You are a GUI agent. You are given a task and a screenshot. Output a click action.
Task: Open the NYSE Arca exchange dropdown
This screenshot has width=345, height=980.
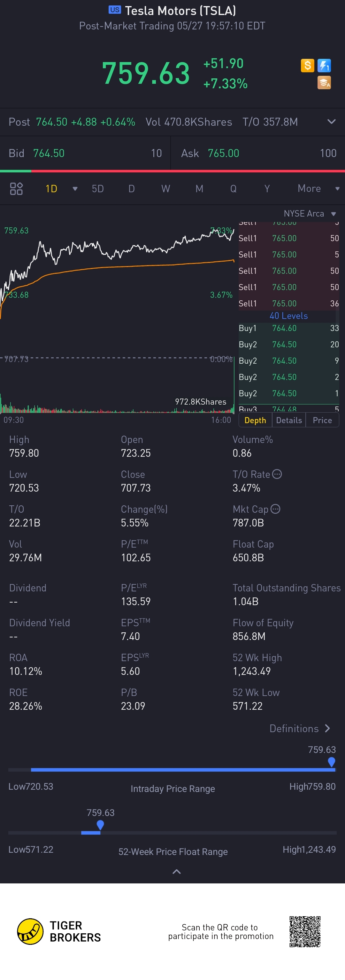pos(310,213)
